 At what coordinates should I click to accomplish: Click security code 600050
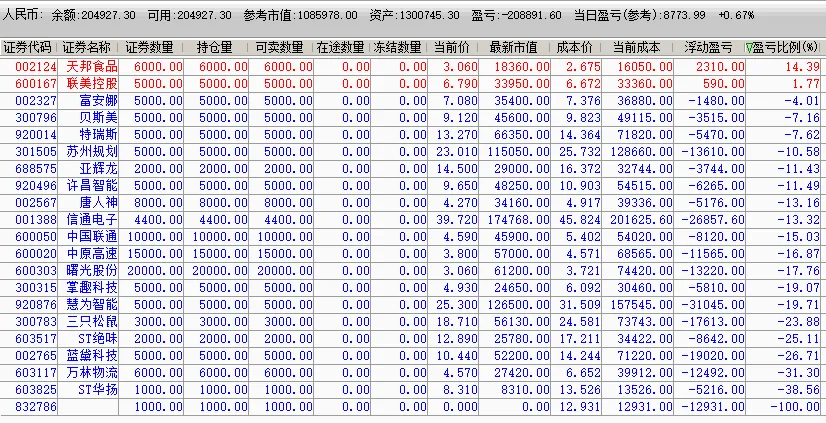pyautogui.click(x=36, y=237)
